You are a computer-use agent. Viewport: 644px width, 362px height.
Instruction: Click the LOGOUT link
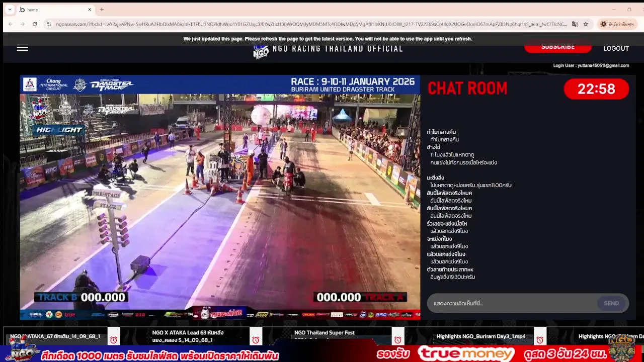(x=616, y=48)
